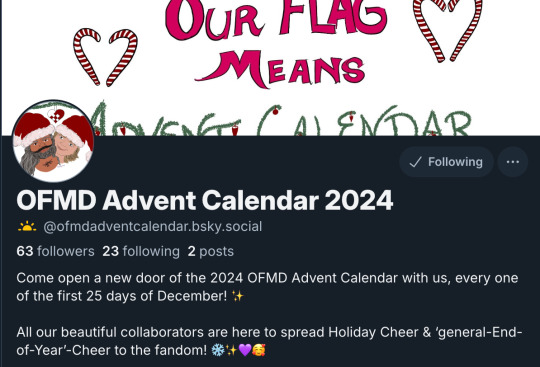
Task: Click the OFMD Advent Calendar 2024 display name
Action: coord(205,200)
